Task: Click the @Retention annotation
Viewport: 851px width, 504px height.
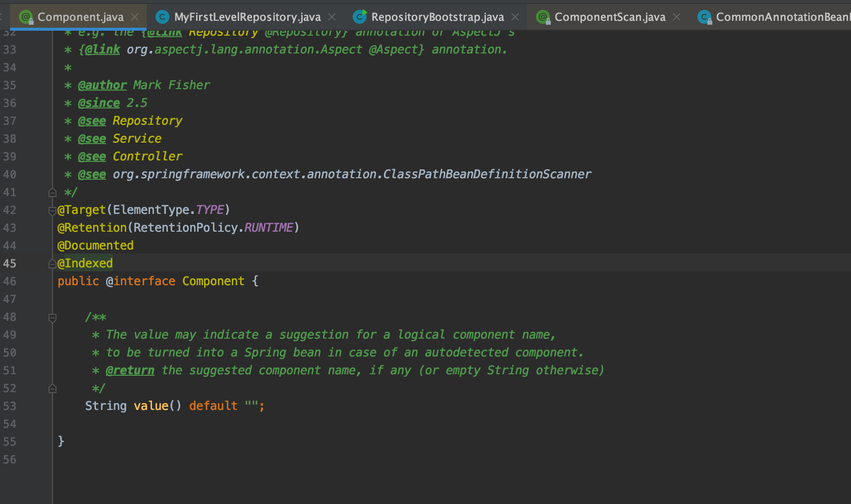Action: pyautogui.click(x=92, y=228)
